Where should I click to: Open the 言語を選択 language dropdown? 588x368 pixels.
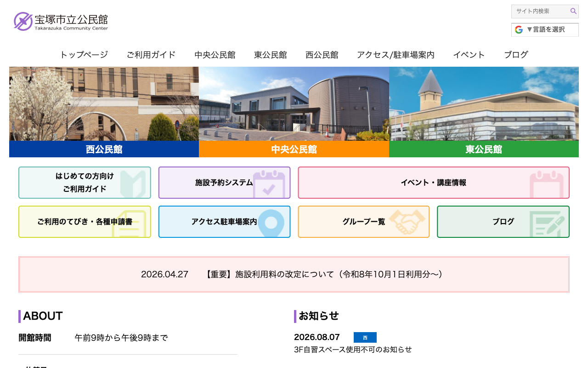[545, 29]
